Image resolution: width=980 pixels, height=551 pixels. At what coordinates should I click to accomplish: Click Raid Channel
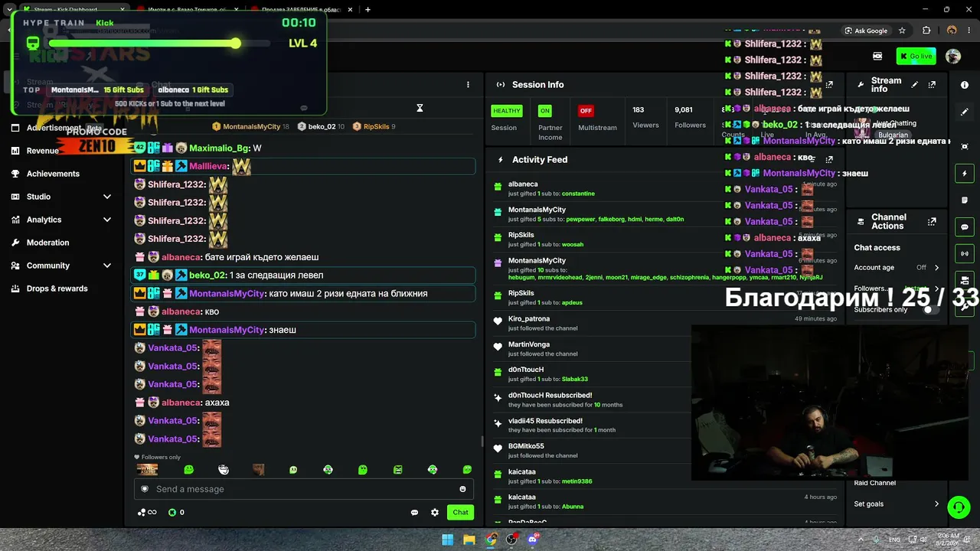[874, 483]
